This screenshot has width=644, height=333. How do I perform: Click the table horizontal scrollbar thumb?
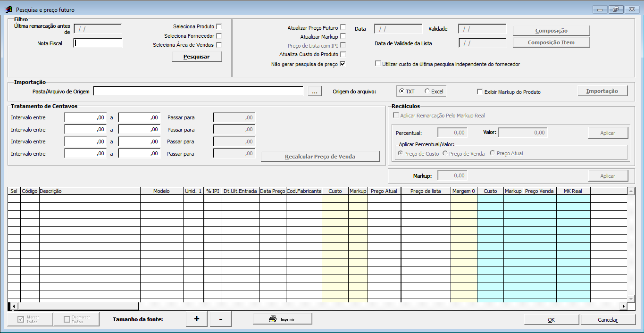[x=77, y=306]
